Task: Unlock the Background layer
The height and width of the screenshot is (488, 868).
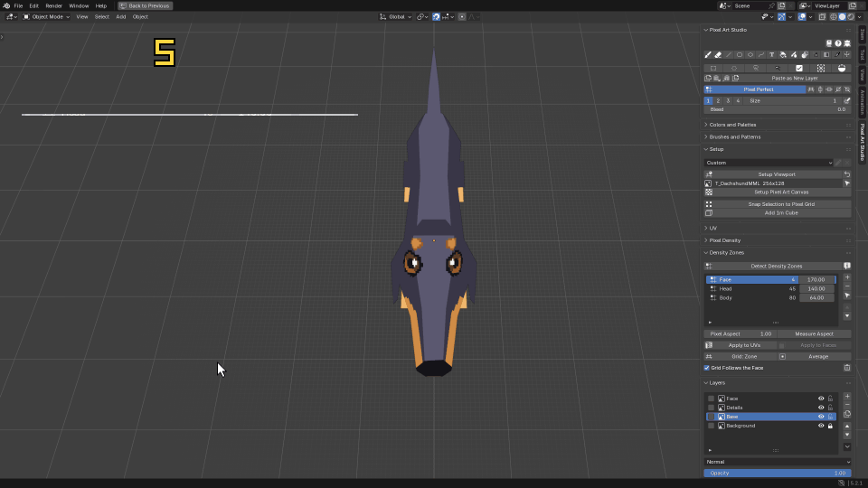Action: point(830,426)
